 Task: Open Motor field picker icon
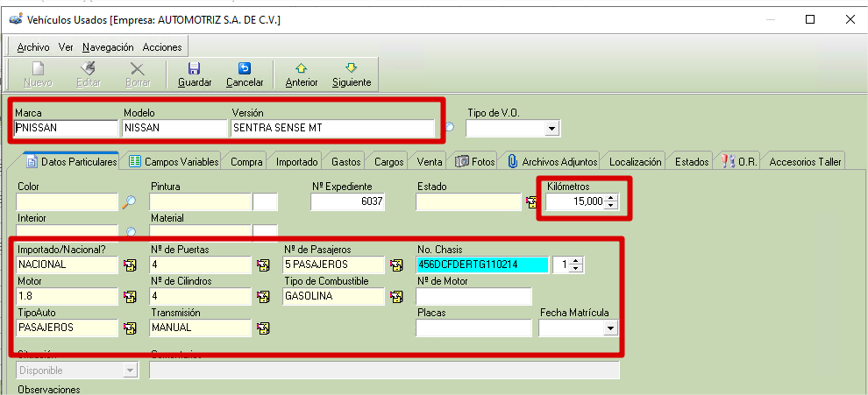[130, 297]
